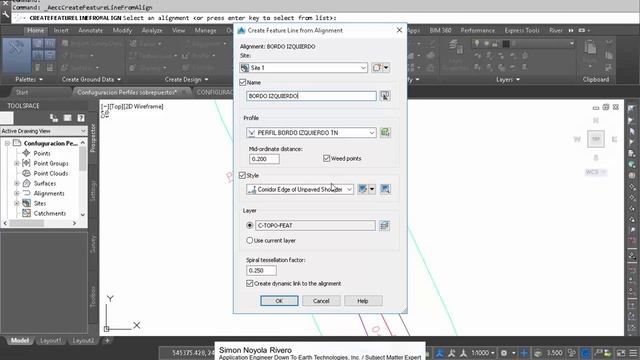Click the Point Clouds icon in Toolspace

(27, 173)
